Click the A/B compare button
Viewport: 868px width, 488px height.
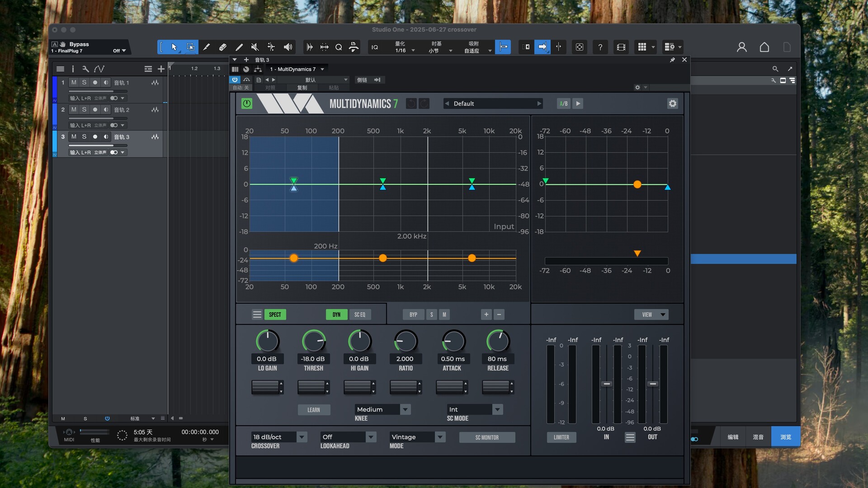pos(563,103)
